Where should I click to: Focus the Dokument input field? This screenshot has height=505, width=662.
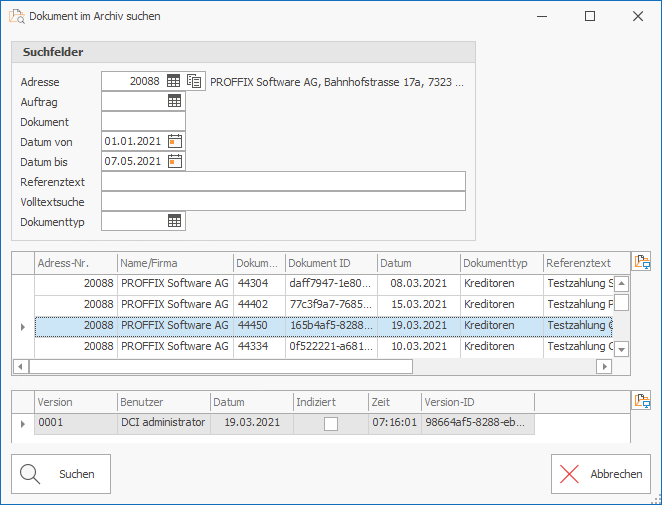143,121
